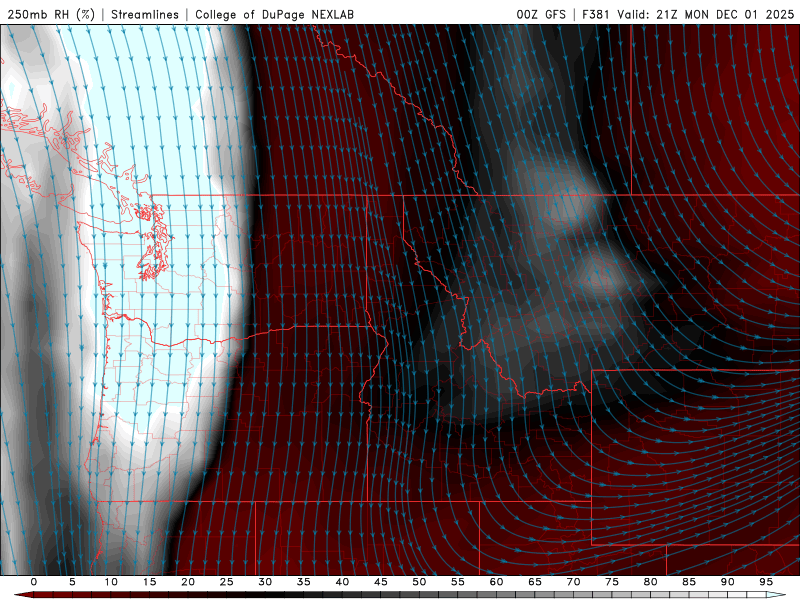Select the "90" value on the legend
This screenshot has height=600, width=800.
coord(728,582)
